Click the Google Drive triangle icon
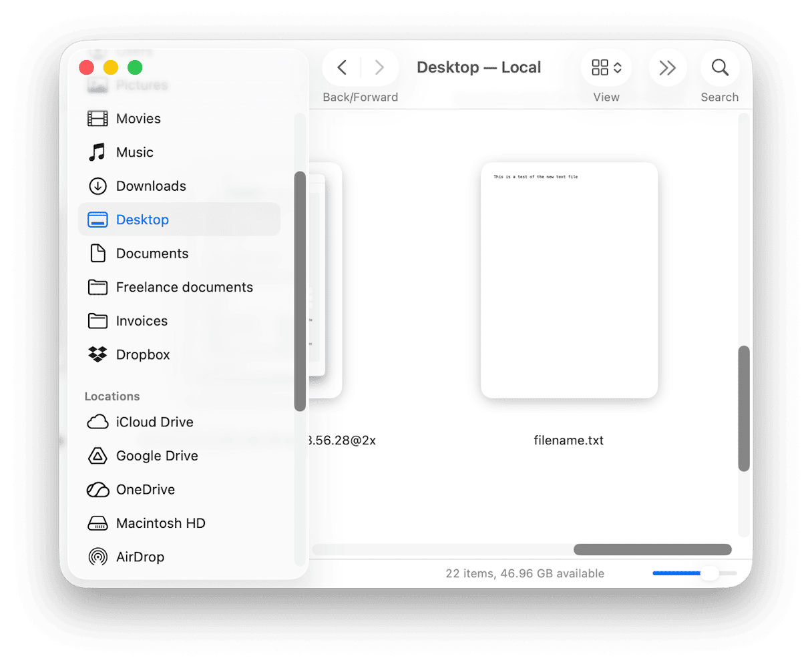The height and width of the screenshot is (666, 812). [97, 456]
